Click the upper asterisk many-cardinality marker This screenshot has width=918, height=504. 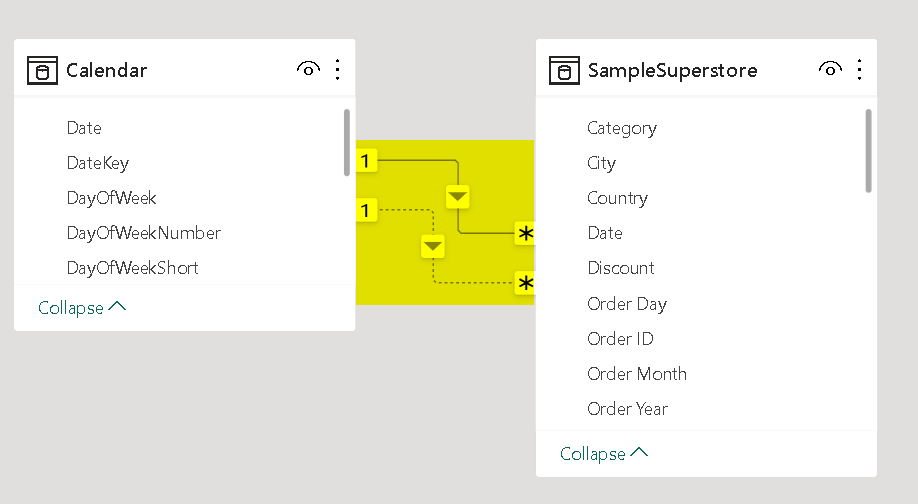click(525, 234)
